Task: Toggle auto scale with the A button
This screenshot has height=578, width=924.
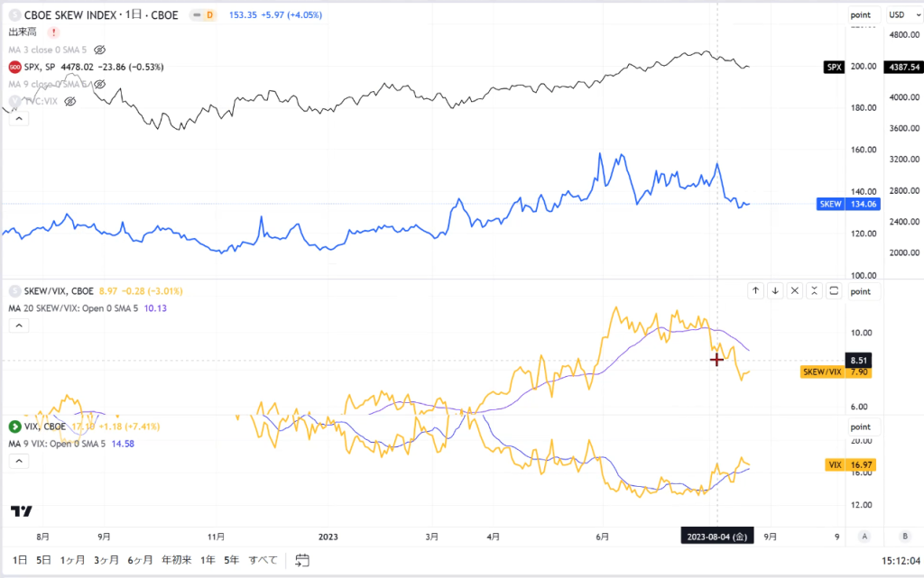Action: [864, 537]
